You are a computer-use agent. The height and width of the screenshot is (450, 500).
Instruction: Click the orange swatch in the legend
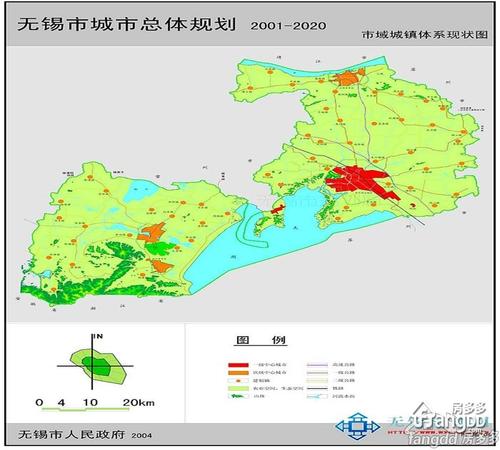(x=238, y=373)
